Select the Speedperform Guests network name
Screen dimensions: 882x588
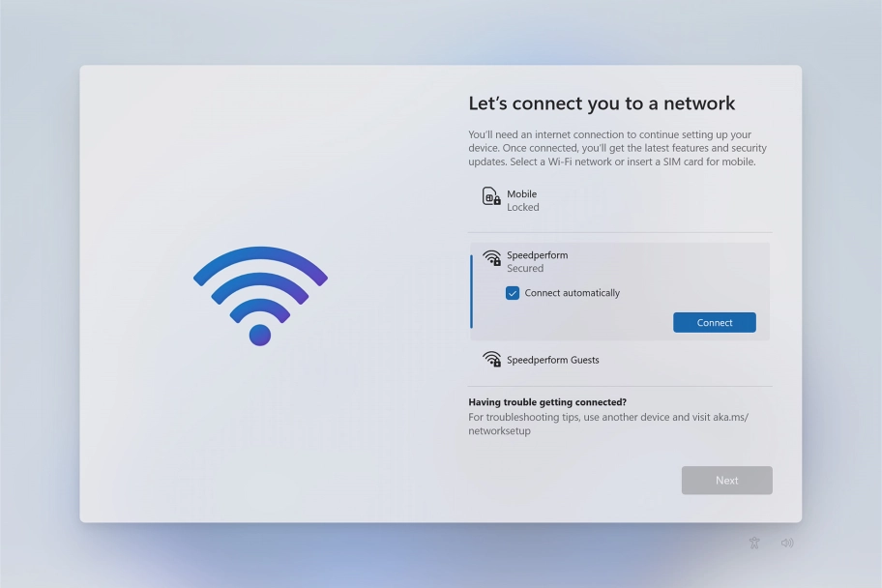pyautogui.click(x=553, y=360)
